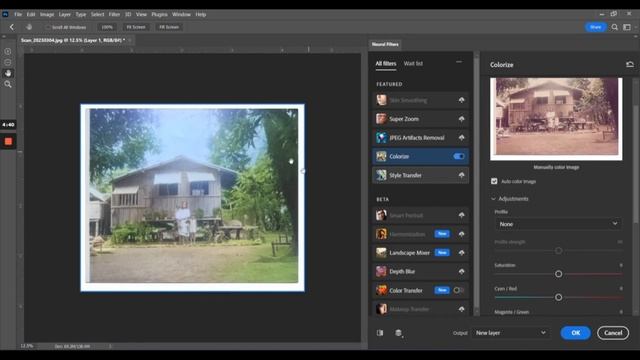The image size is (640, 360).
Task: Click the Neural Filters panel tab
Action: 385,44
